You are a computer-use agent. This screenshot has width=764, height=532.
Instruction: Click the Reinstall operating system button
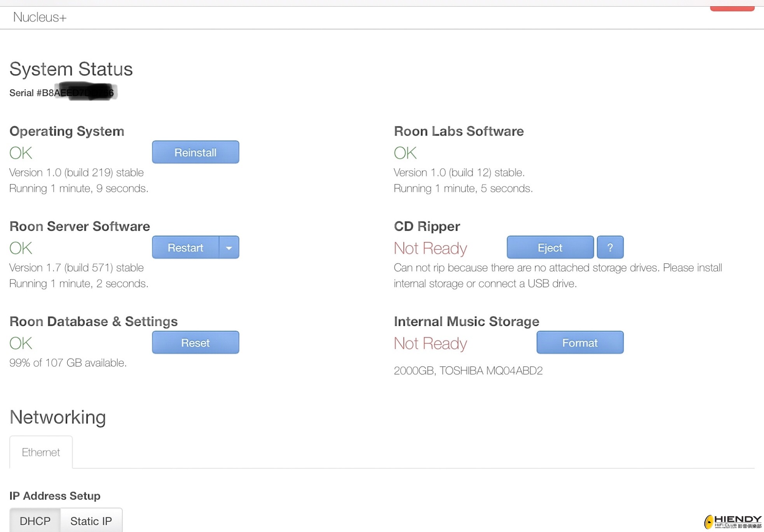tap(195, 152)
